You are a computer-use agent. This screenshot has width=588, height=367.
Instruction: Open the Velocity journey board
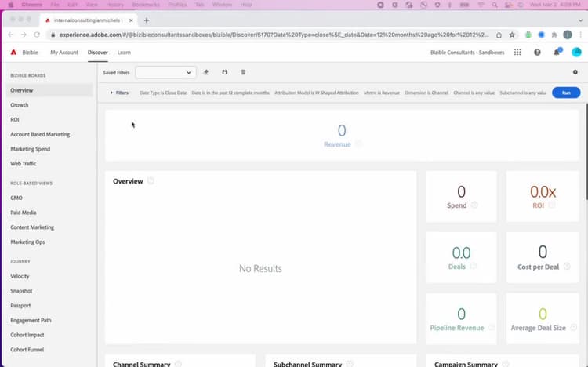[x=20, y=276]
